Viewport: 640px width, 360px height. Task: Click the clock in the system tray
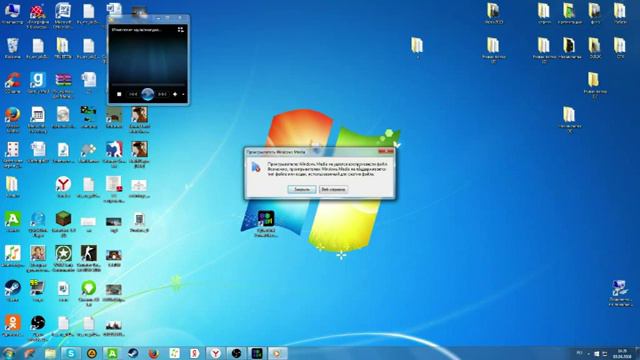pos(622,353)
